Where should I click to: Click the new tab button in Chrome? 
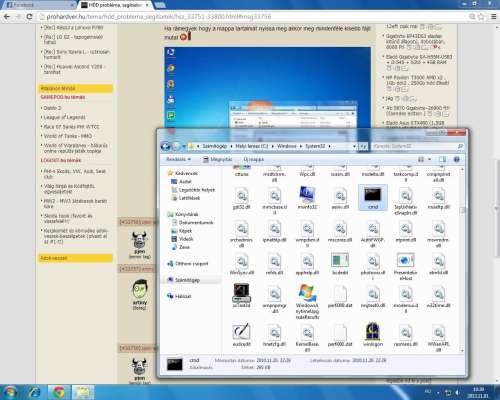tap(160, 5)
